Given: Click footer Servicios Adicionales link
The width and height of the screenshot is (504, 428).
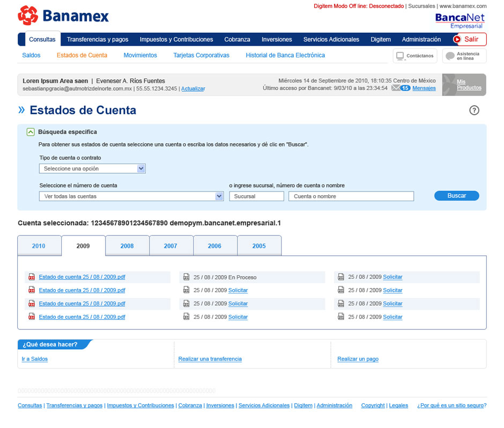Looking at the screenshot, I should click(264, 405).
